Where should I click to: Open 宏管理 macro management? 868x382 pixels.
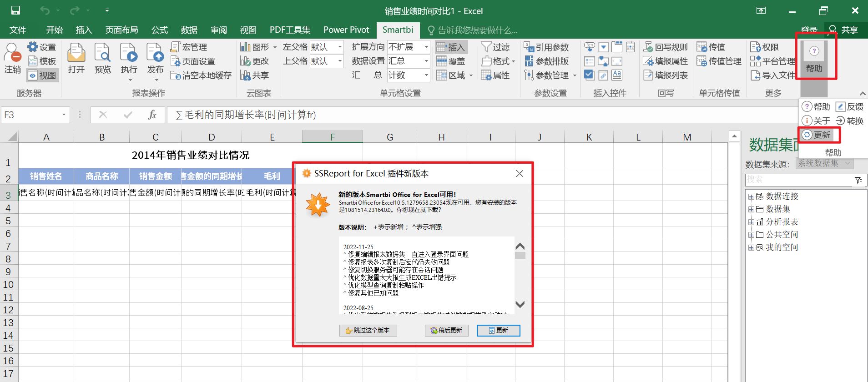click(x=189, y=47)
